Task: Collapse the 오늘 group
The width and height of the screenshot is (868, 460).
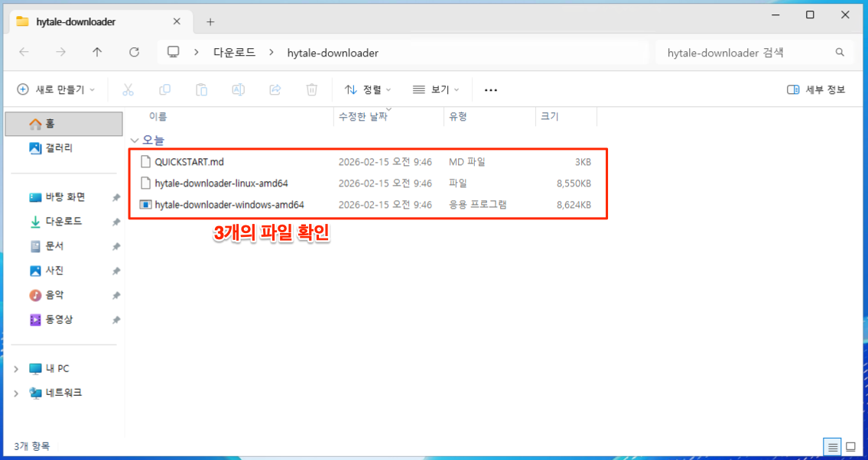Action: [x=134, y=141]
